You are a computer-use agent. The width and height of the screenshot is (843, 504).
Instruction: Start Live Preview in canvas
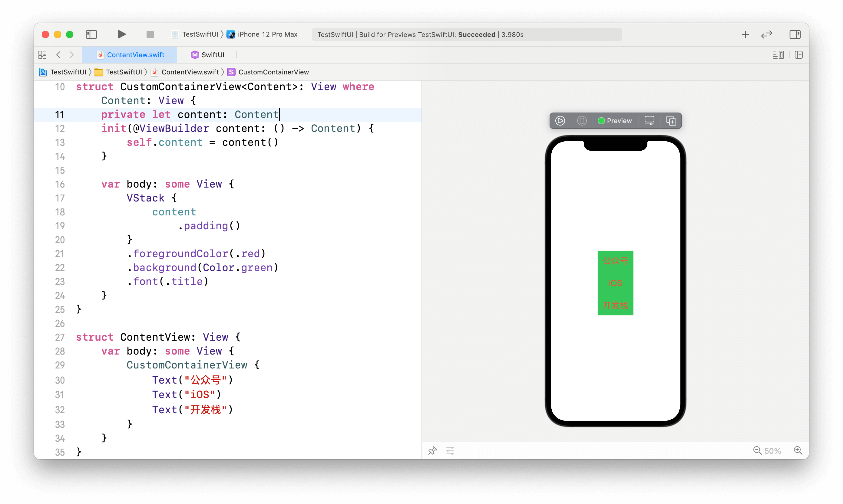tap(560, 121)
